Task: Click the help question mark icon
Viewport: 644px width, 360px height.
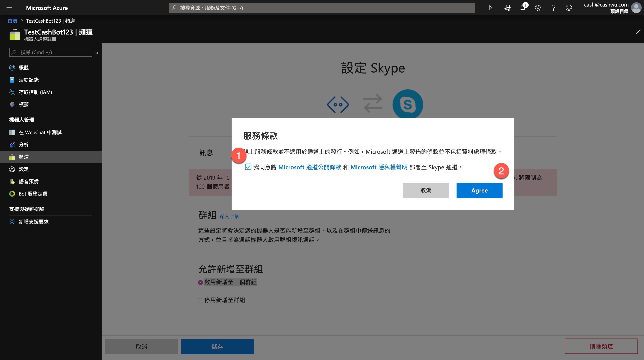Action: pos(554,8)
